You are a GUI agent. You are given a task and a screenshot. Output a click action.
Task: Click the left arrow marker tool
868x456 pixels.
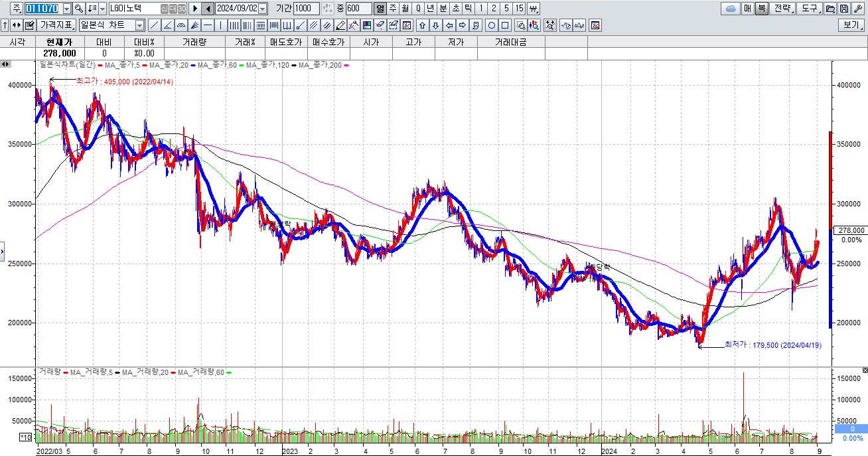(449, 25)
